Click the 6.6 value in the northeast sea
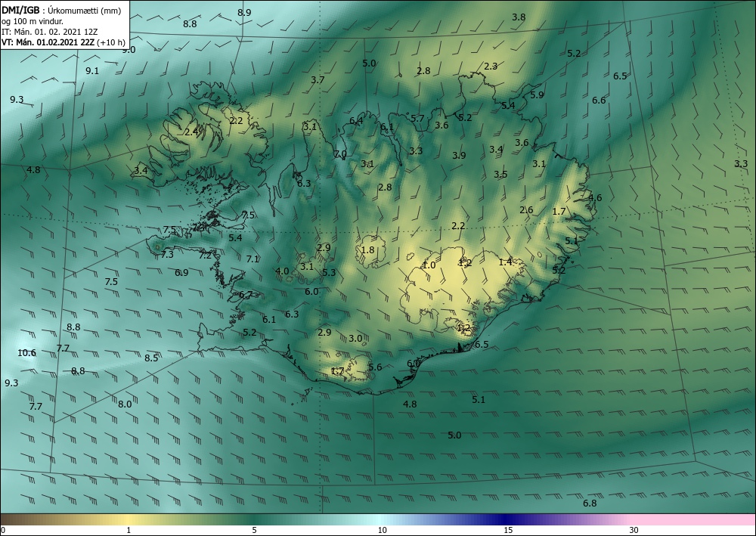Image resolution: width=756 pixels, height=536 pixels. (x=599, y=101)
